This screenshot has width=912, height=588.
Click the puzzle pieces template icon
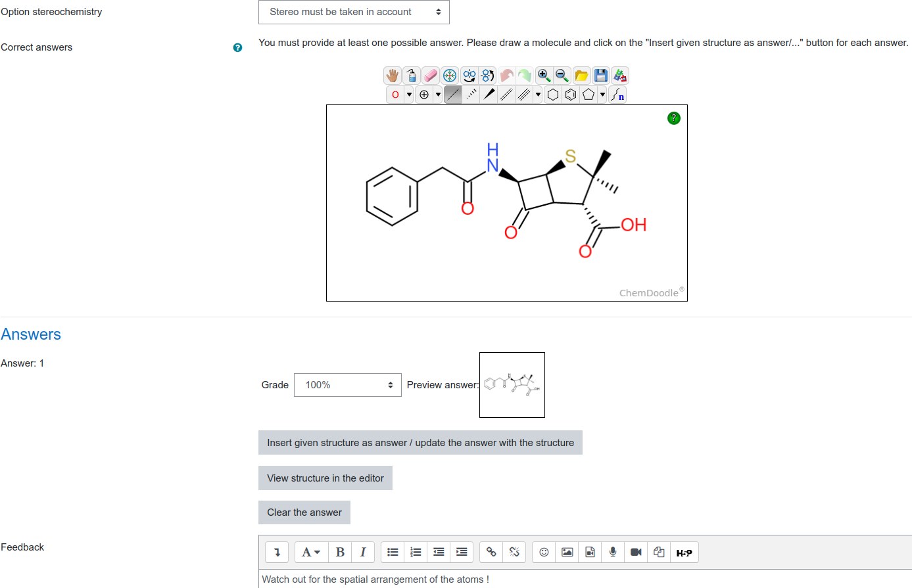(619, 76)
